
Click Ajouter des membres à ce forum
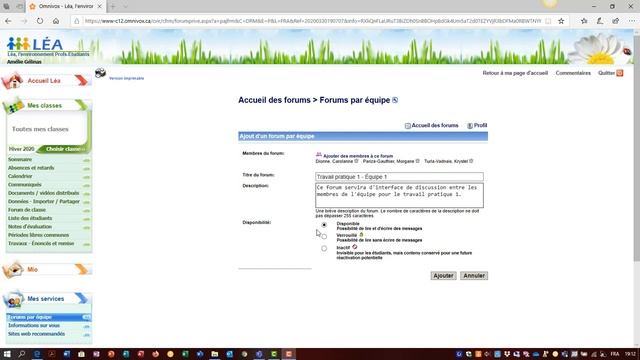[358, 156]
